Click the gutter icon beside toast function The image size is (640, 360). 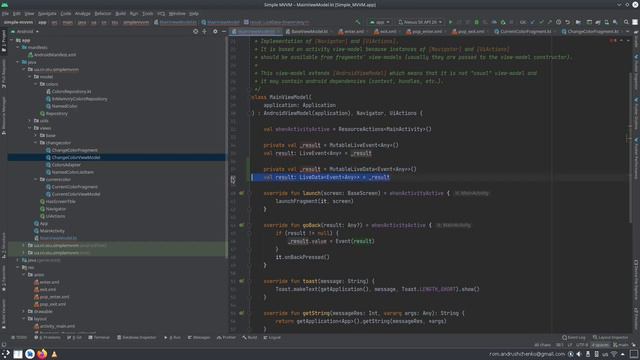click(242, 281)
